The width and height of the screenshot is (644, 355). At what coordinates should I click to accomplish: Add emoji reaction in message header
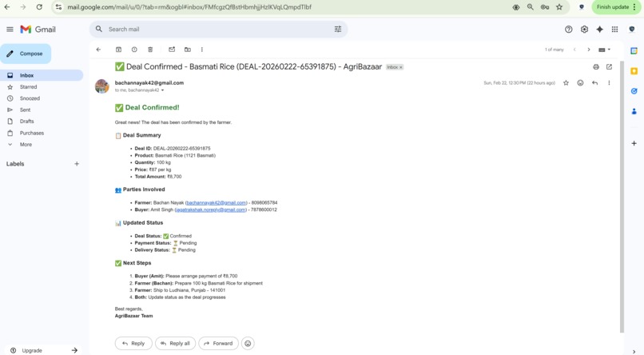click(x=580, y=82)
